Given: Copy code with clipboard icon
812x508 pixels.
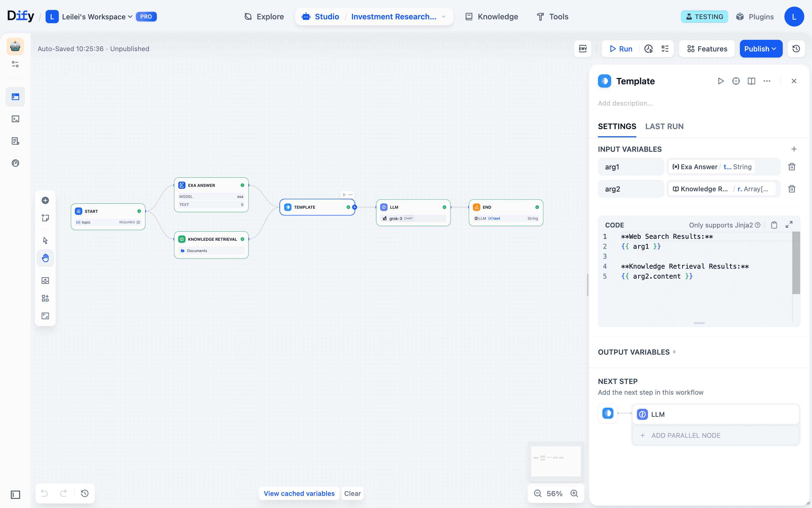Looking at the screenshot, I should [x=774, y=225].
